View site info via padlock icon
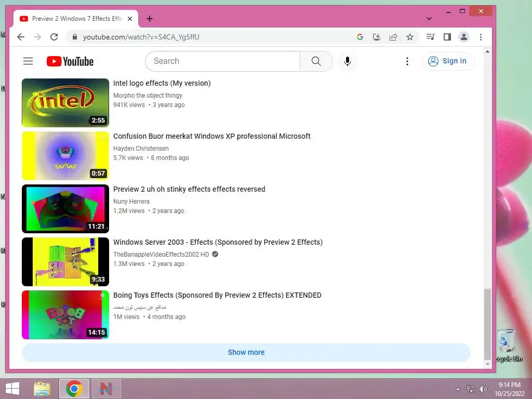This screenshot has height=399, width=532. tap(75, 37)
